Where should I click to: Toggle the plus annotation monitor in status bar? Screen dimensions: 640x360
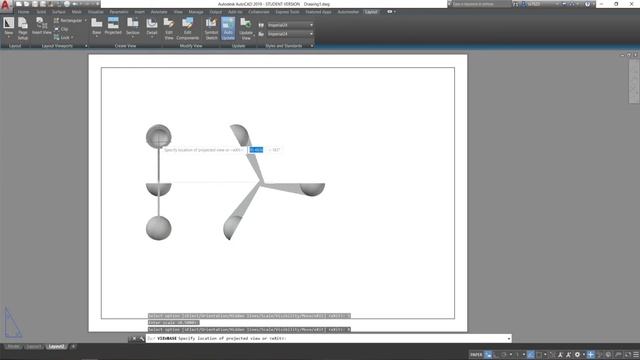(x=591, y=355)
